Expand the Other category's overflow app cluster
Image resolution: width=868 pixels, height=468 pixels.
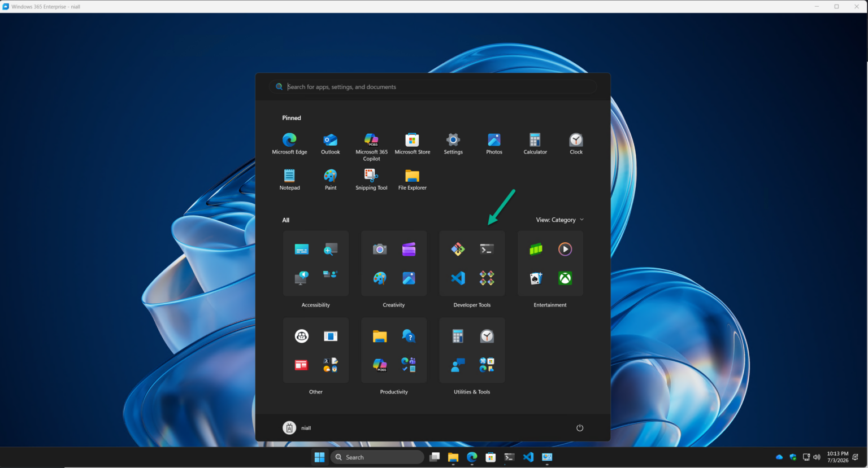(331, 365)
